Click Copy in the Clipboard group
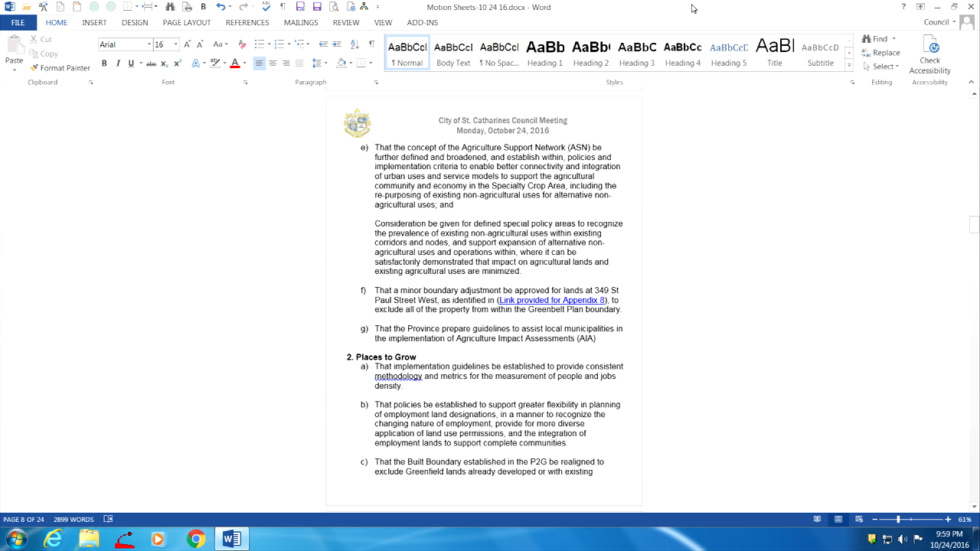 pos(44,54)
